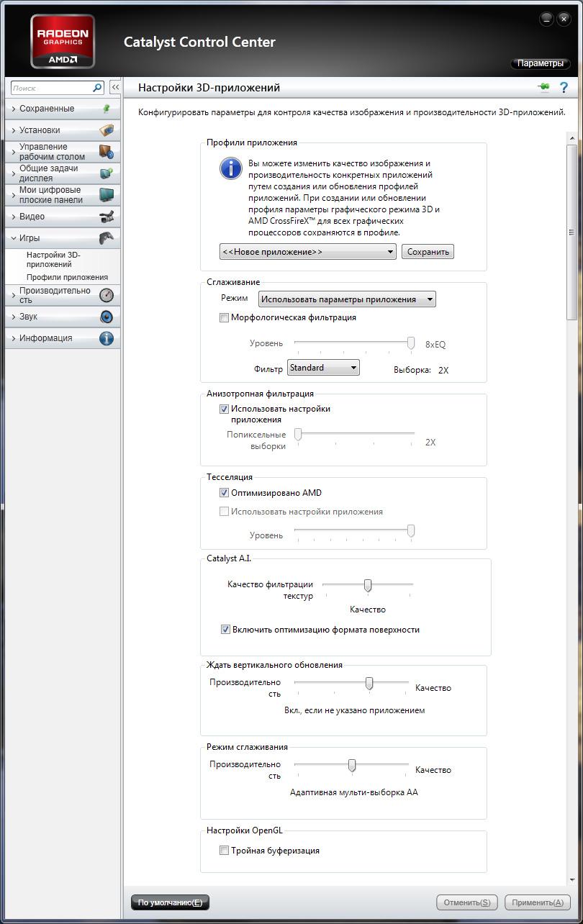Click the Производительность gauge icon
The image size is (583, 924).
107,295
